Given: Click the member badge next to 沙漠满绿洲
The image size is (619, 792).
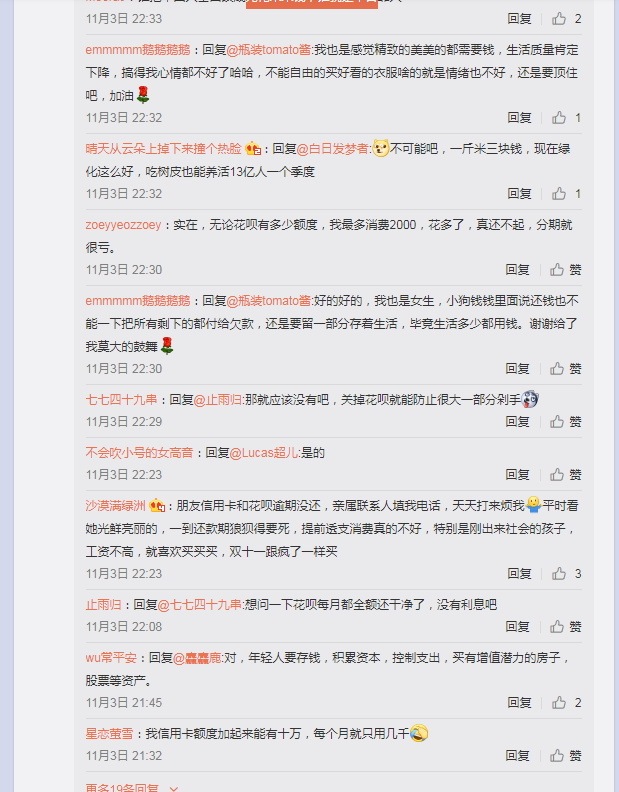Looking at the screenshot, I should 157,506.
